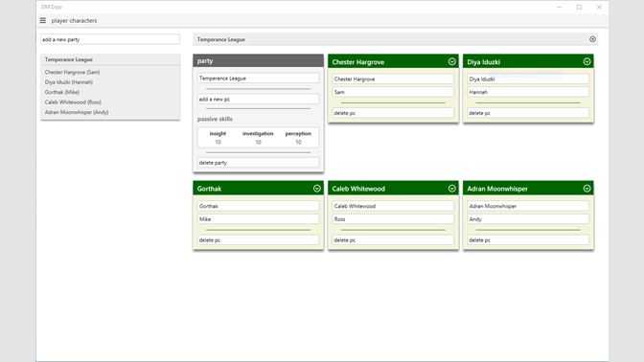Edit Diya Iduzki character name field
The height and width of the screenshot is (362, 644).
pos(528,79)
